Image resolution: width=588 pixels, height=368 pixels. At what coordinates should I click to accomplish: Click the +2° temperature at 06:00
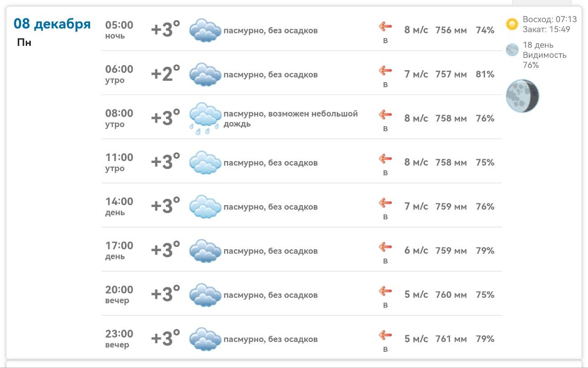[165, 74]
